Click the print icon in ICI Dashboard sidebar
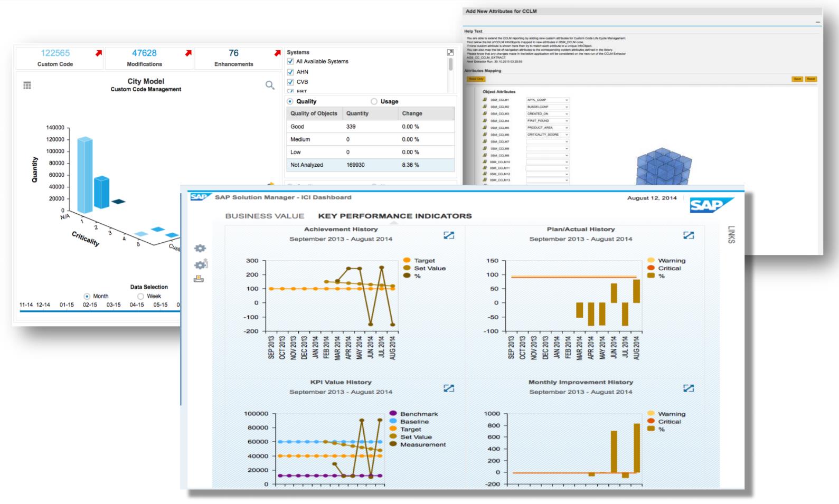 tap(199, 279)
